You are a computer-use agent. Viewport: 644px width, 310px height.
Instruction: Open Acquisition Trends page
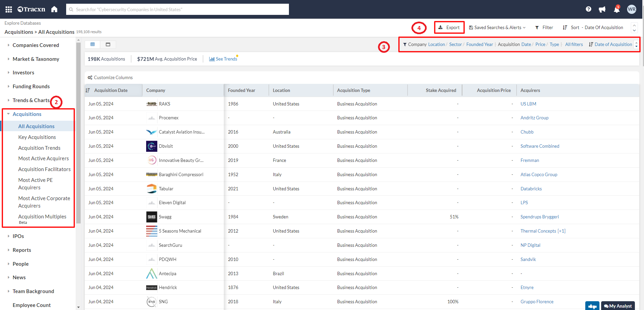click(x=39, y=148)
